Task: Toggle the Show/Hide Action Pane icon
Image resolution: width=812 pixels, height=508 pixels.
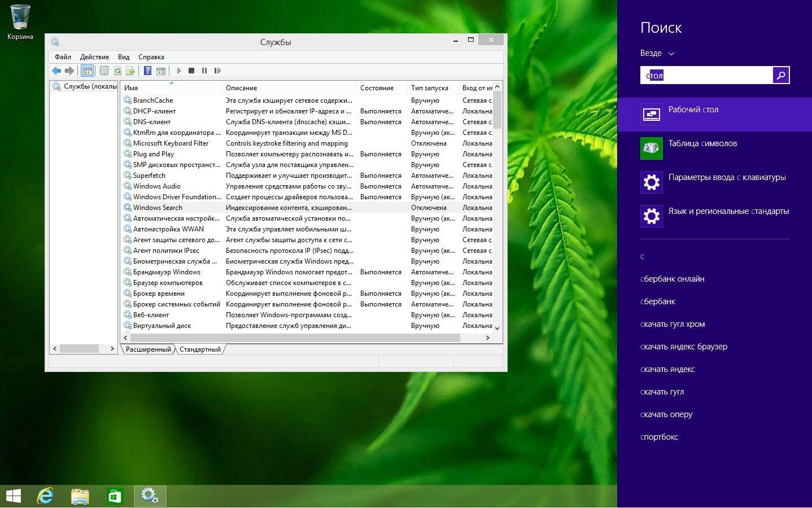Action: 161,71
